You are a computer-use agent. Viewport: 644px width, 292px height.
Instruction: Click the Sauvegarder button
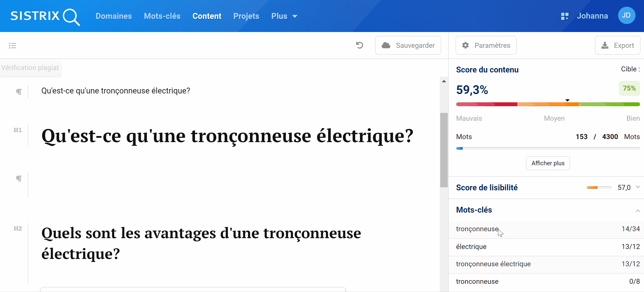[408, 45]
